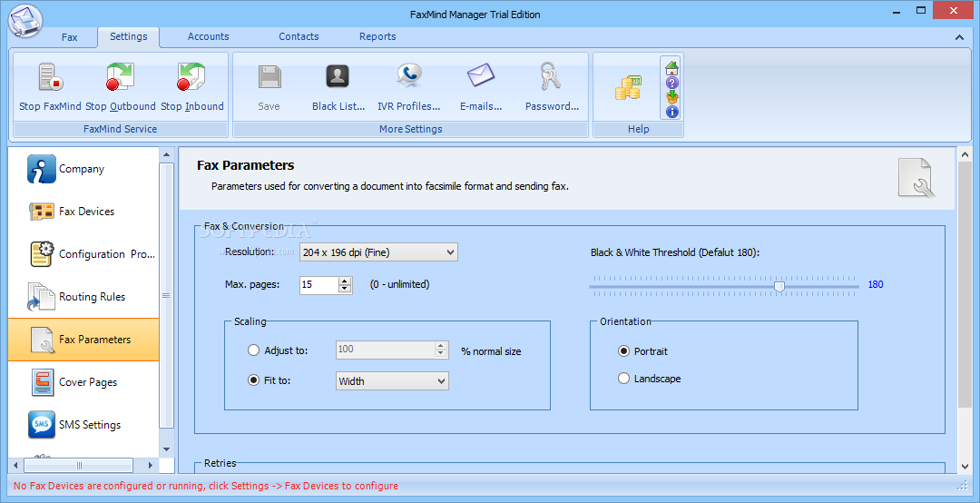Click the % normal size label
Screen dimensions: 980x503
tap(491, 351)
